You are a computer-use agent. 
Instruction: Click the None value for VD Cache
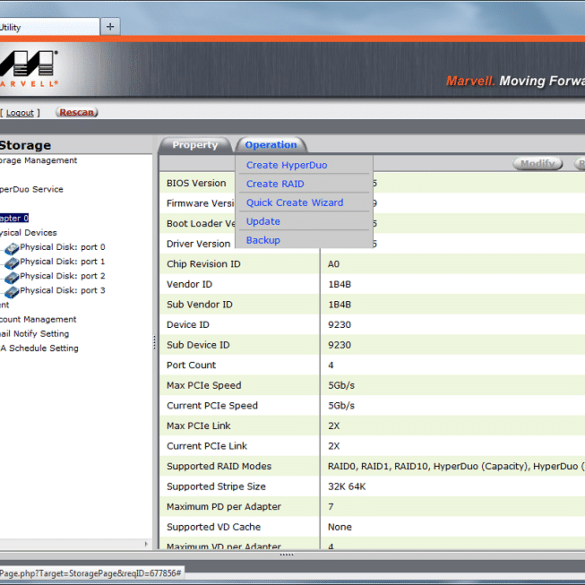pos(340,527)
